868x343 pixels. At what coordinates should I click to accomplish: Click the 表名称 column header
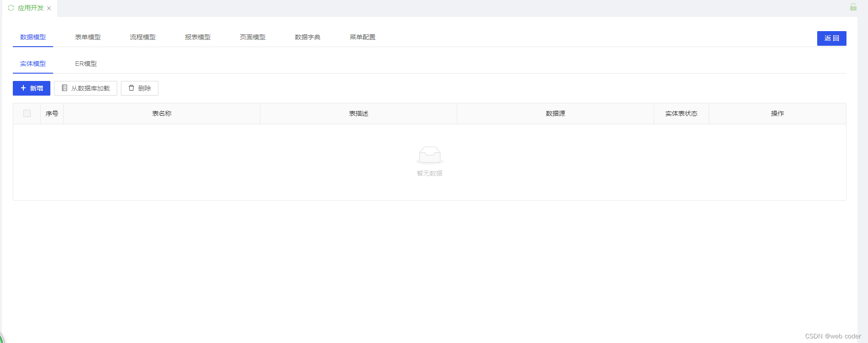click(x=162, y=113)
